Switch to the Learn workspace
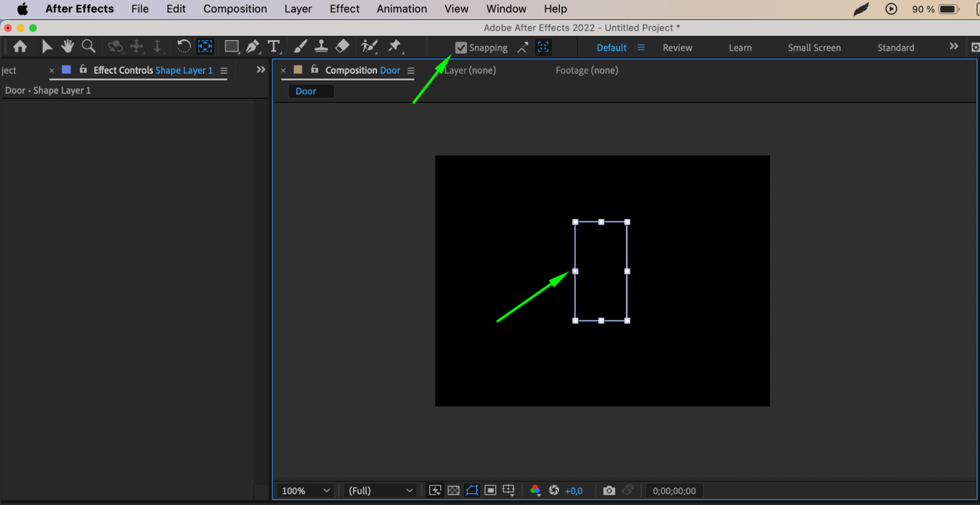This screenshot has height=505, width=980. click(x=740, y=48)
